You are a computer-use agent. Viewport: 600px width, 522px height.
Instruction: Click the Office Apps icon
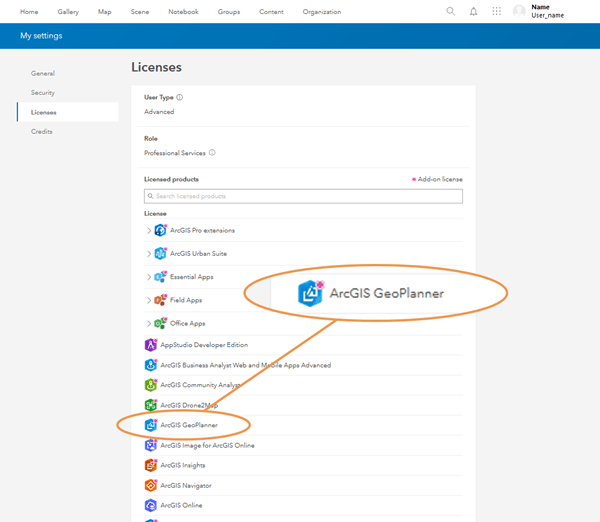pyautogui.click(x=160, y=323)
